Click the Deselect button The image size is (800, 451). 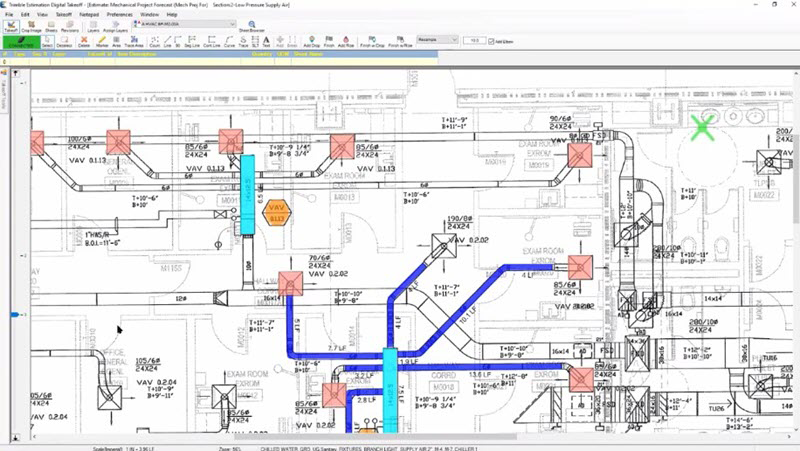point(64,42)
